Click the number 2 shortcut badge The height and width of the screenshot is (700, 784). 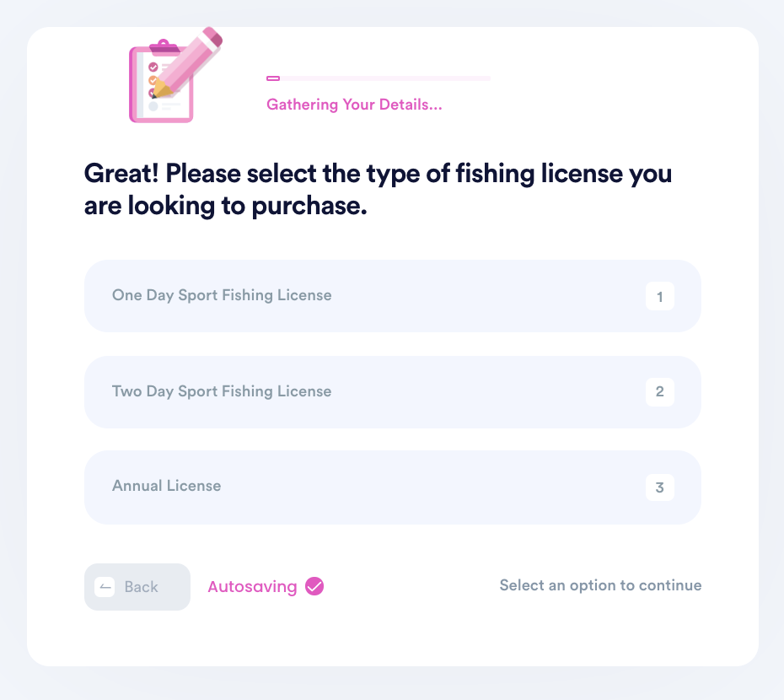coord(659,392)
